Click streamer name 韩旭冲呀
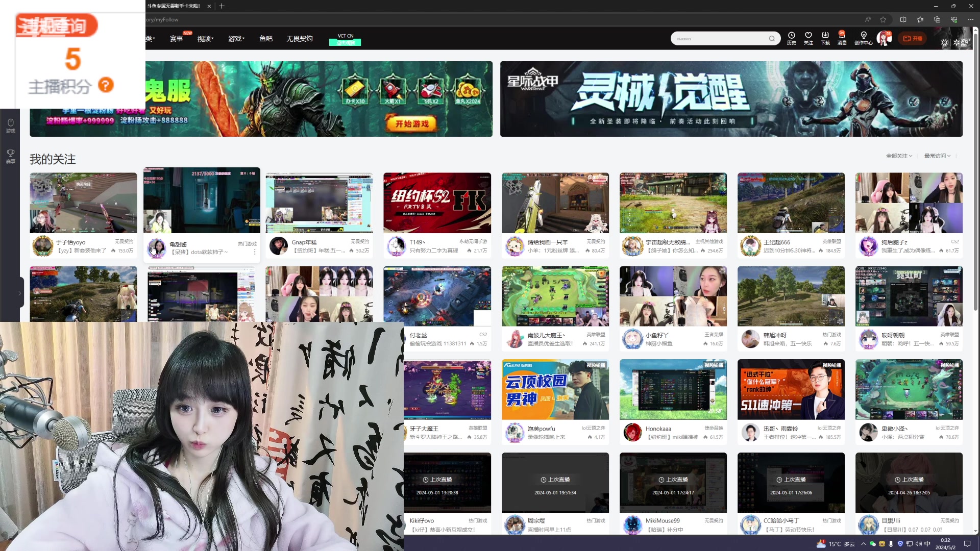Viewport: 980px width, 551px height. pyautogui.click(x=775, y=335)
